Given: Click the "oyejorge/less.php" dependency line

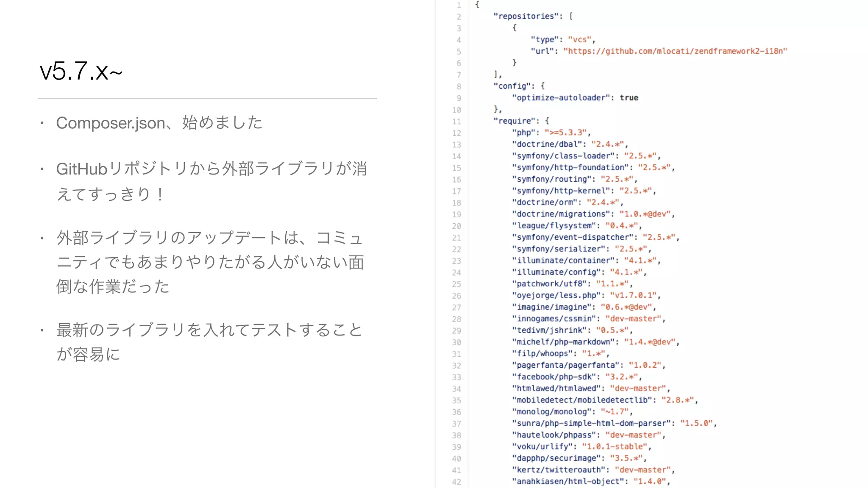Looking at the screenshot, I should [586, 296].
